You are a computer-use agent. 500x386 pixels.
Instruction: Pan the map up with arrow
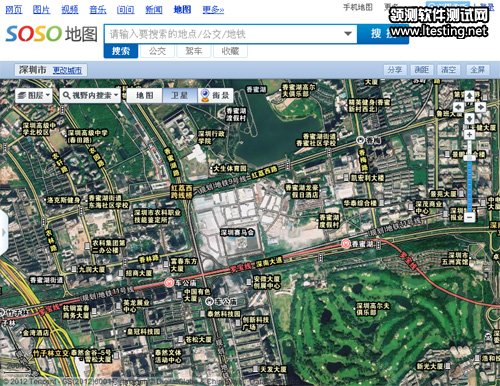click(x=469, y=96)
